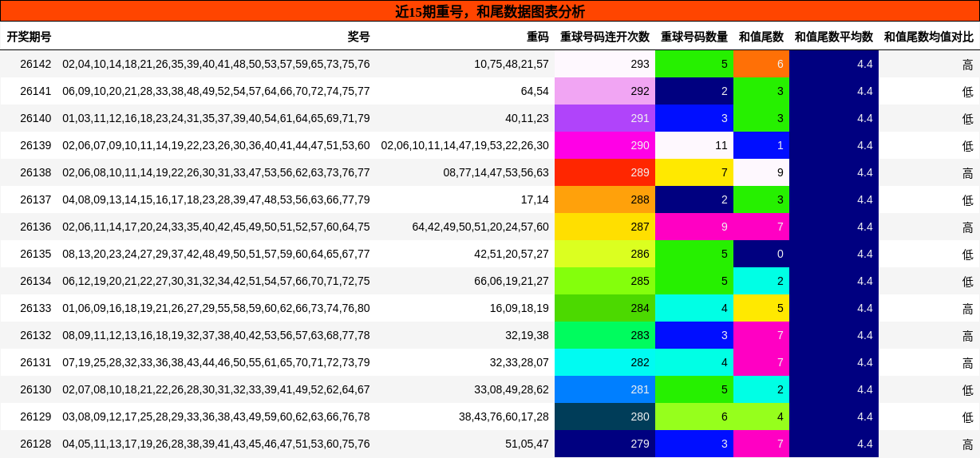Click the dark green cell showing 284

coord(605,308)
